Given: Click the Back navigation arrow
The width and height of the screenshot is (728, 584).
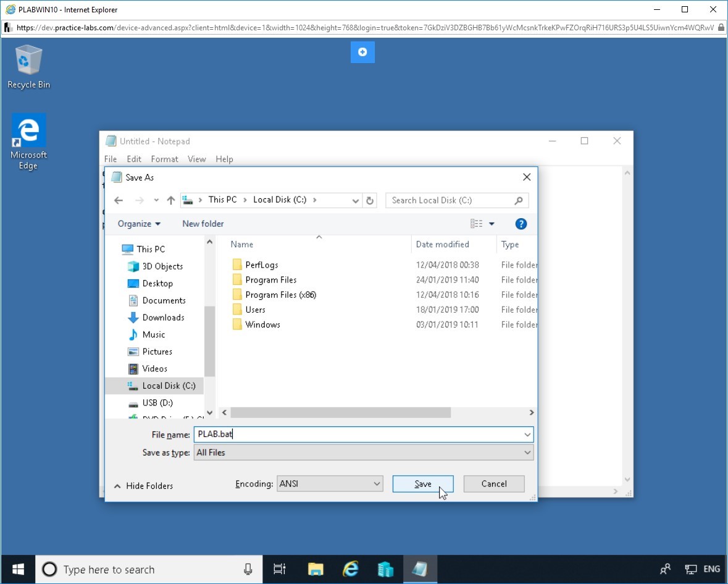Looking at the screenshot, I should click(119, 200).
